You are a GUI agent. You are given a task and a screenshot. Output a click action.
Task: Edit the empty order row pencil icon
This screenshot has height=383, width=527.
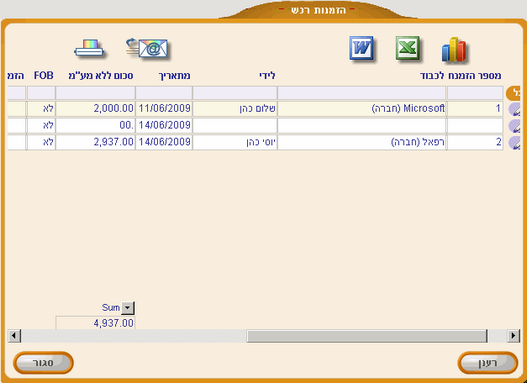(514, 126)
